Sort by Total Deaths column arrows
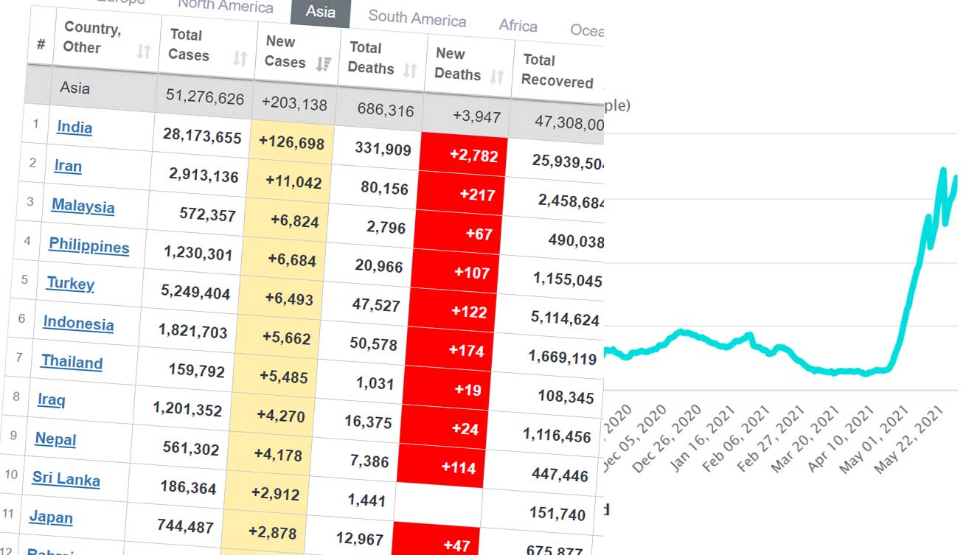The width and height of the screenshot is (980, 555). point(410,71)
